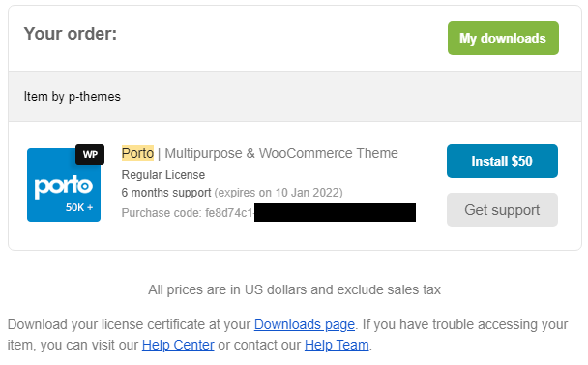Click the 6 months support label
The height and width of the screenshot is (365, 588).
(166, 193)
